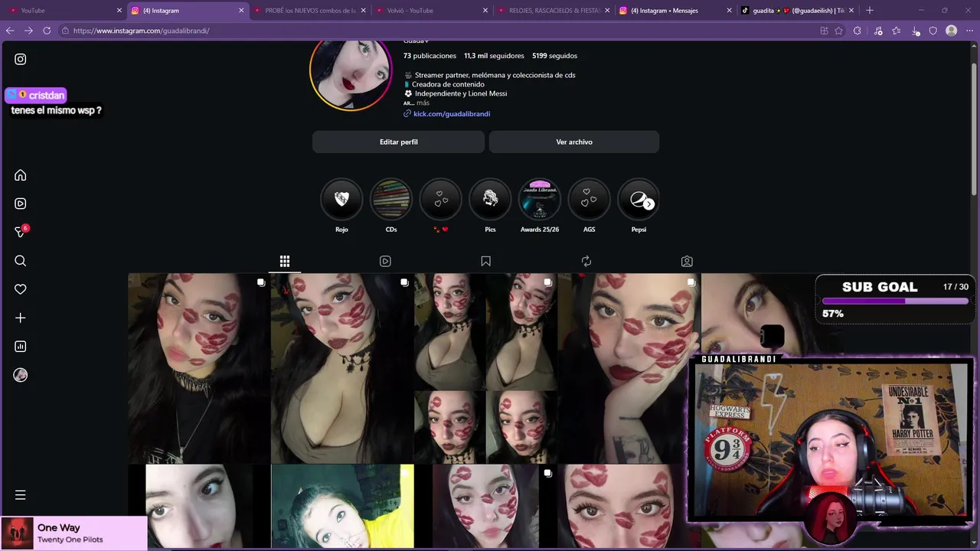Image resolution: width=980 pixels, height=551 pixels.
Task: Open the Rojo story highlight
Action: pyautogui.click(x=341, y=200)
